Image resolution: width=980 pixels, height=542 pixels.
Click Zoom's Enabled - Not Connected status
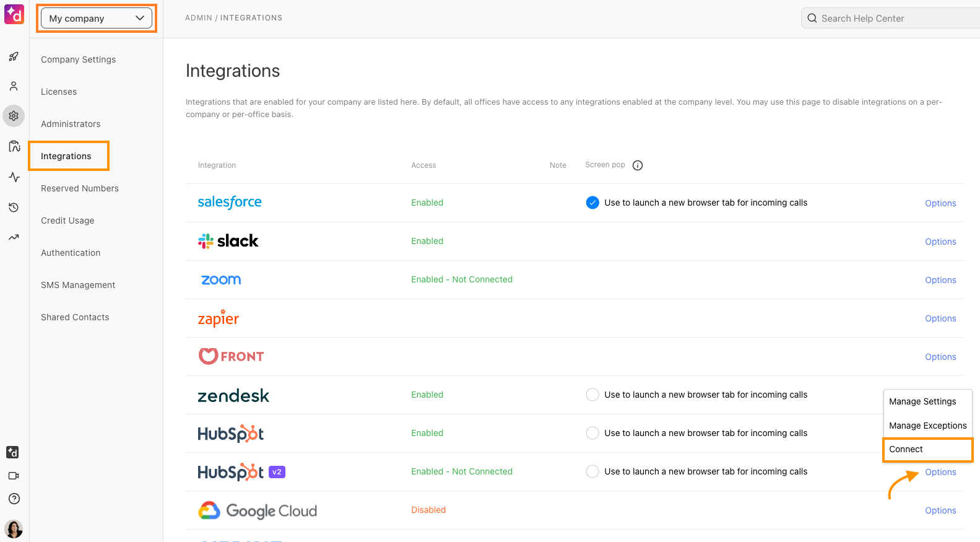pyautogui.click(x=462, y=279)
